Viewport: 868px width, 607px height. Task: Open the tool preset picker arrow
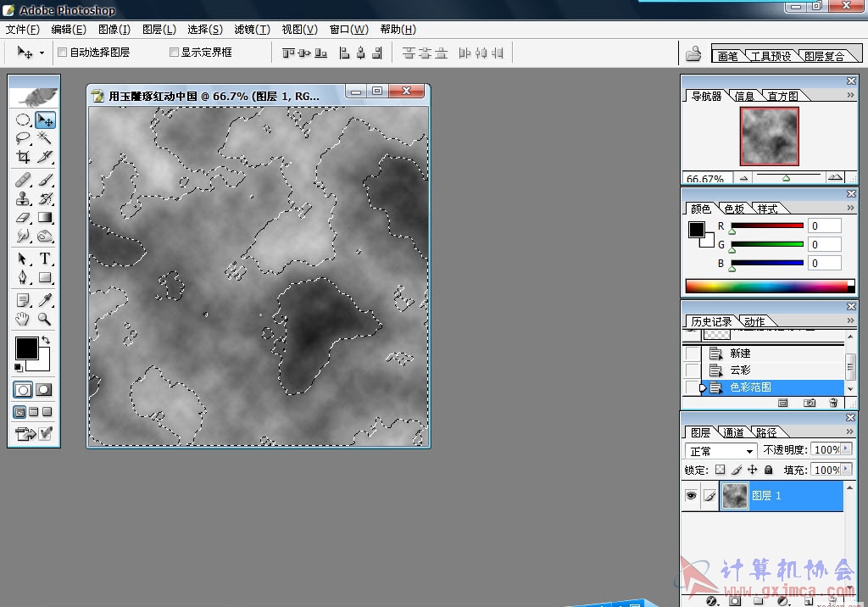pos(42,53)
